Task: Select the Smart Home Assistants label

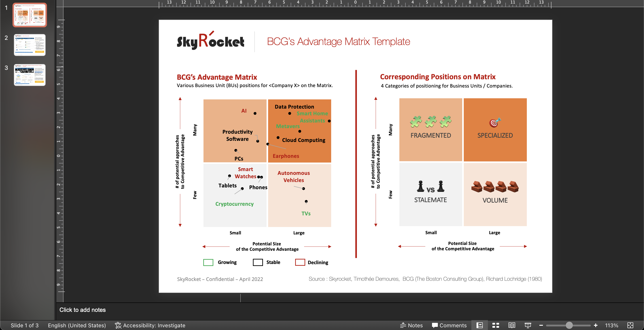Action: (x=312, y=117)
